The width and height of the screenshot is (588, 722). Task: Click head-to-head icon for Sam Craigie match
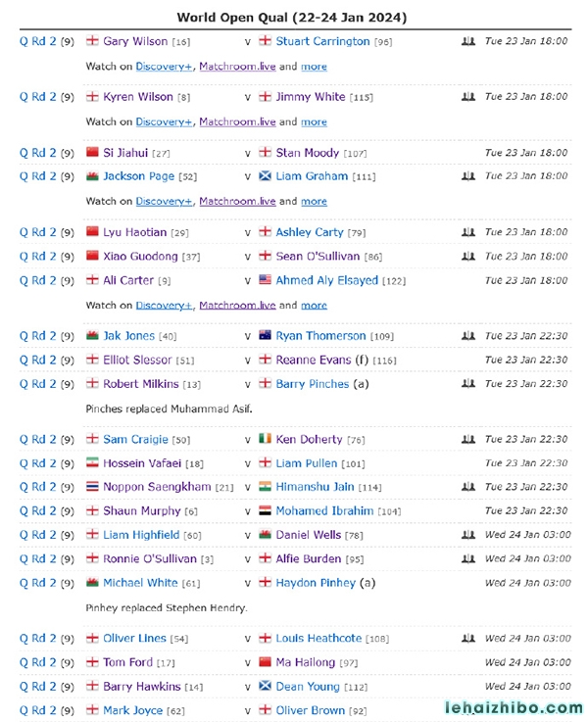pyautogui.click(x=468, y=439)
